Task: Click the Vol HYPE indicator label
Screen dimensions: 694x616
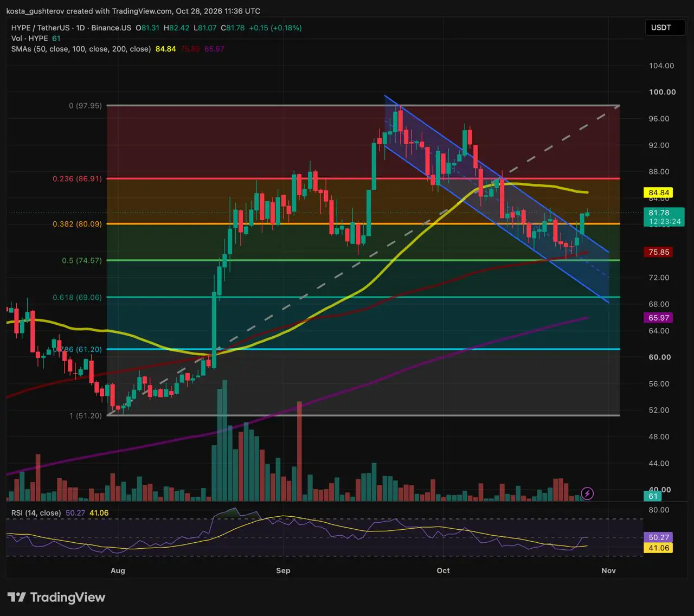Action: (30, 39)
